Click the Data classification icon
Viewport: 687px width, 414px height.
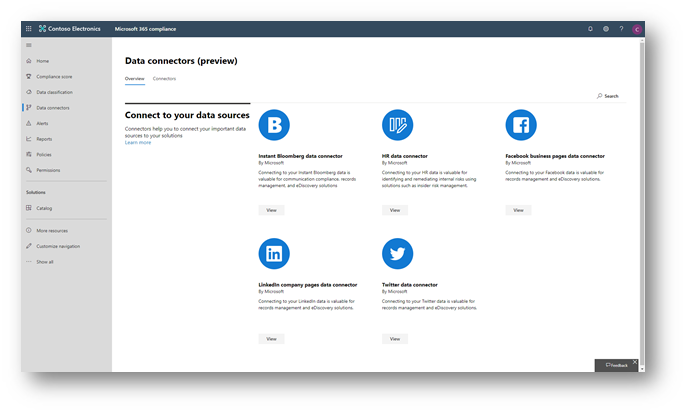[29, 92]
